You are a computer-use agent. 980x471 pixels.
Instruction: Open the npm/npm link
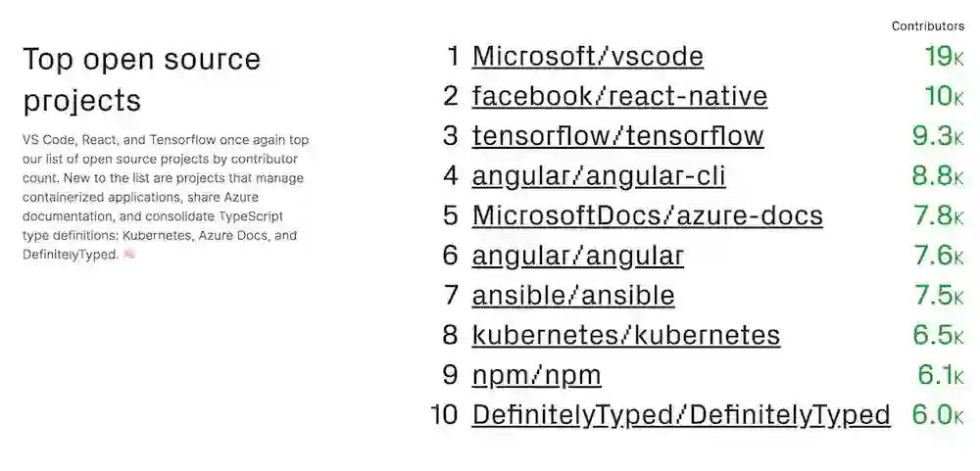click(x=536, y=375)
